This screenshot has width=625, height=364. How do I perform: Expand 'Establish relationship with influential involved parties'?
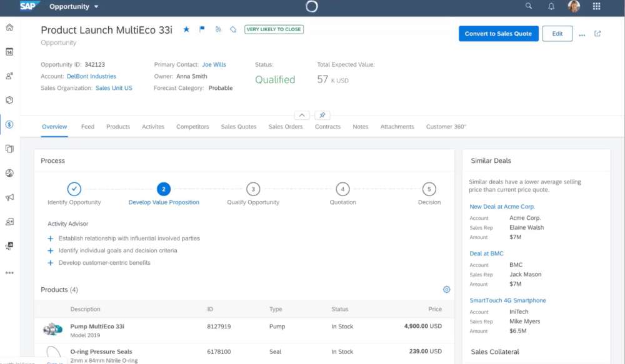tap(50, 239)
